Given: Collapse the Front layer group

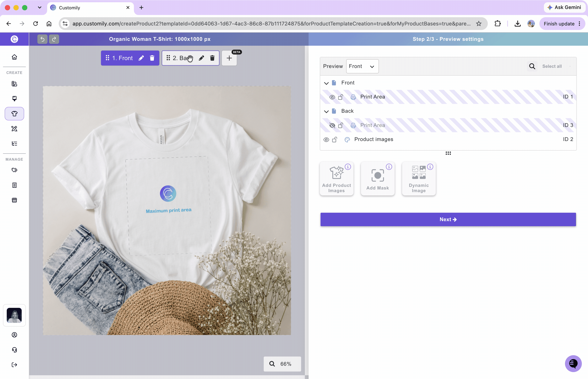Looking at the screenshot, I should click(x=326, y=83).
